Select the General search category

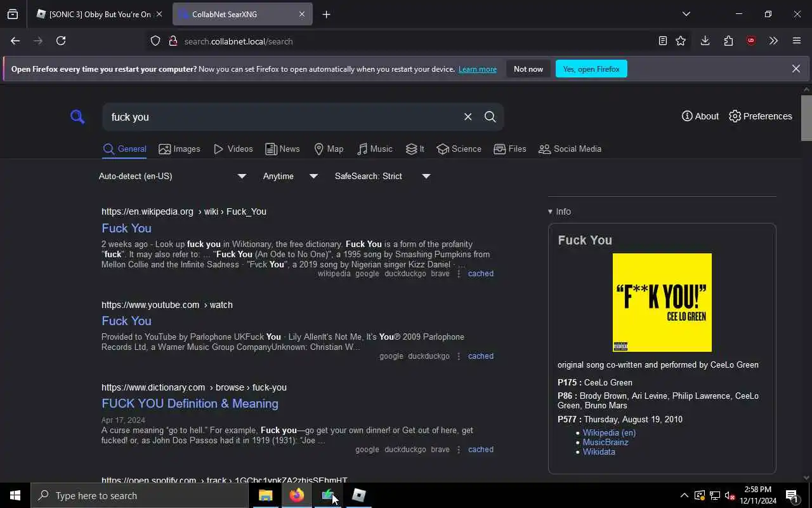(x=124, y=149)
